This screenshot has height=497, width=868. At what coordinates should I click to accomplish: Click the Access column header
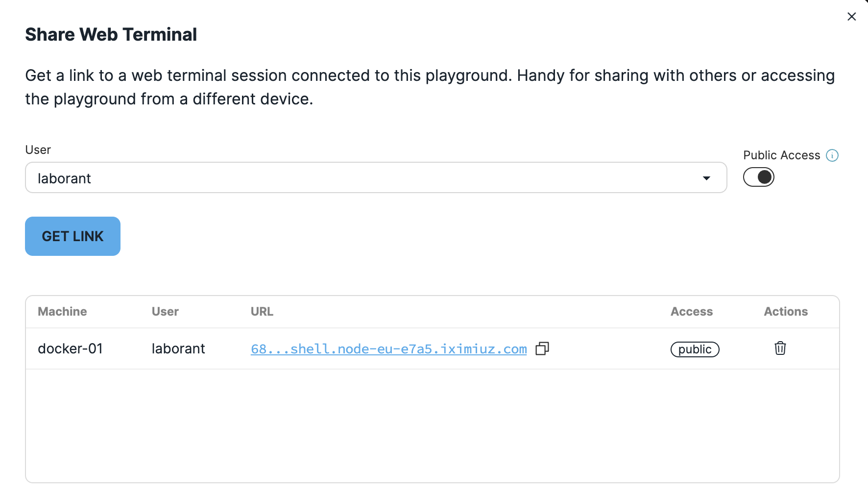coord(692,312)
